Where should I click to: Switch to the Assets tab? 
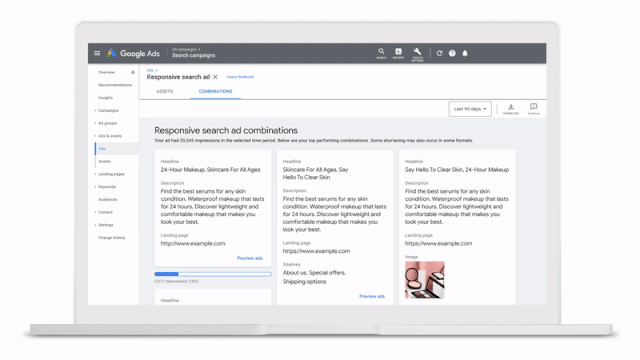(x=164, y=91)
